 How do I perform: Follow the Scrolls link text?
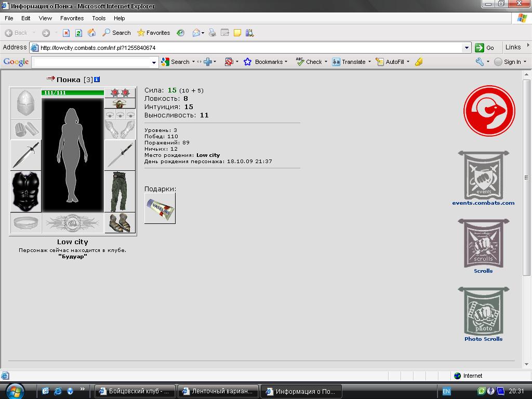click(483, 271)
